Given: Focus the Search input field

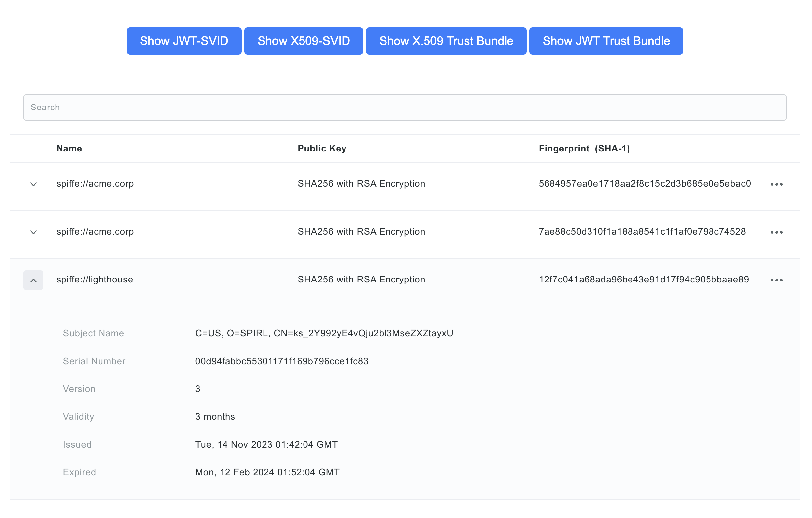Looking at the screenshot, I should tap(405, 107).
